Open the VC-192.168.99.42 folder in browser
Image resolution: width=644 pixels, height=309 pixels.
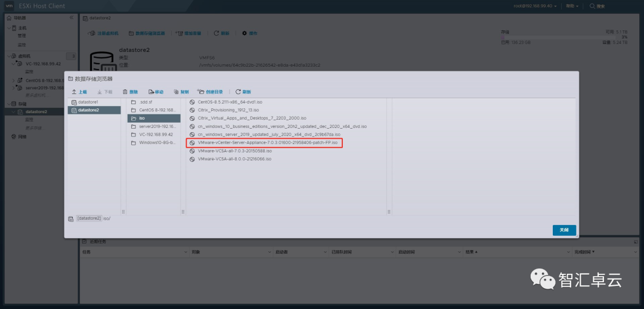(154, 135)
